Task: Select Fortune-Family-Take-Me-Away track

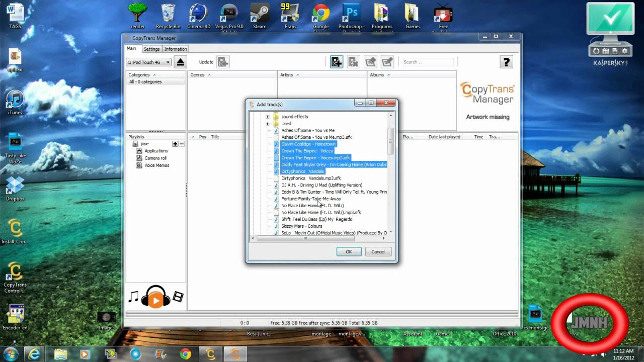Action: [x=311, y=199]
